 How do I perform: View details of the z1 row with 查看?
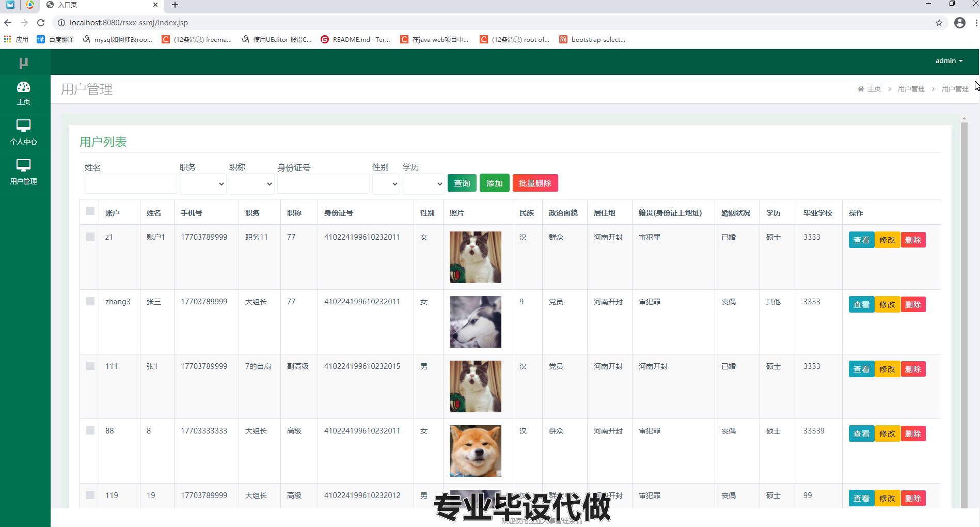click(x=862, y=240)
